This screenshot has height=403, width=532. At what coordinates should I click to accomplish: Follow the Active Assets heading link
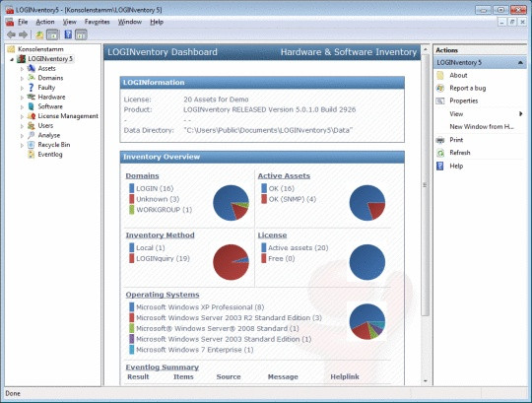tap(284, 175)
